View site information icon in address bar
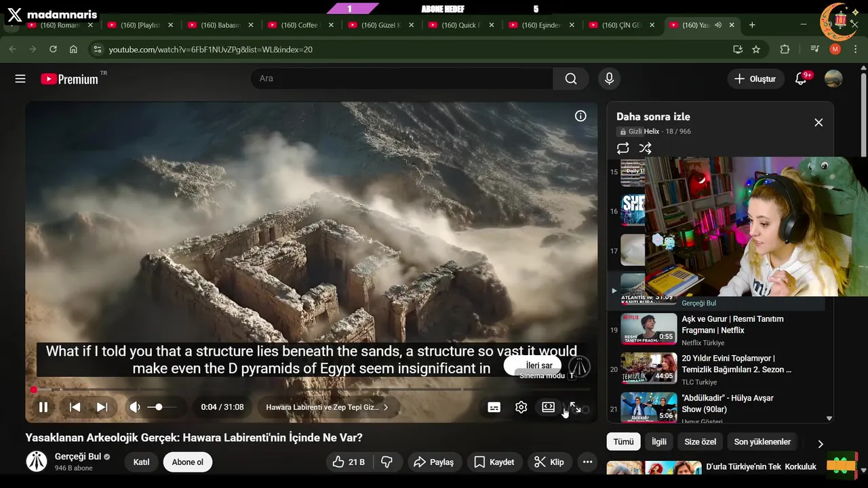 coord(97,49)
